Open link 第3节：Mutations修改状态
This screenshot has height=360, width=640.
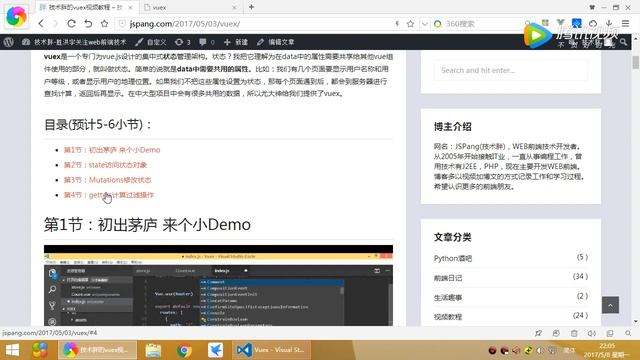tap(108, 180)
